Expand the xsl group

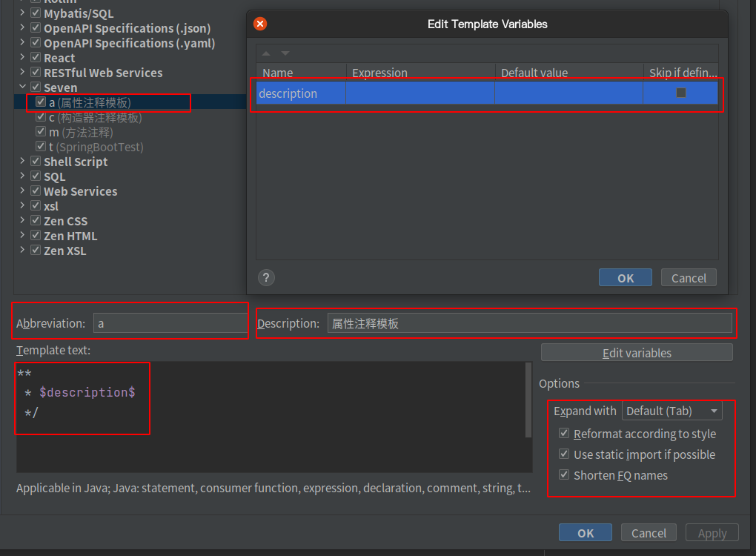coord(22,206)
